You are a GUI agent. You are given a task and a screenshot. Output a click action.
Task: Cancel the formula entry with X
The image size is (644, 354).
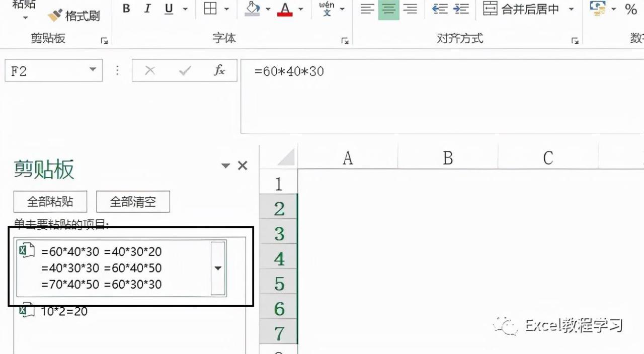tap(150, 71)
